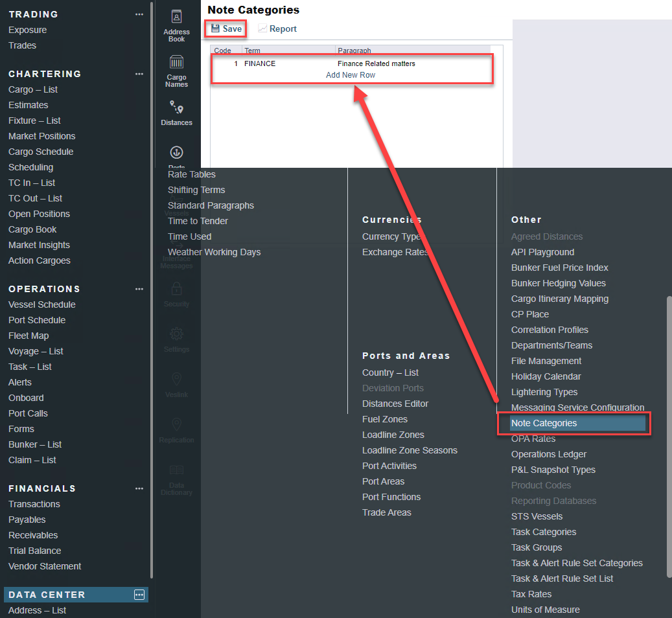The height and width of the screenshot is (618, 672).
Task: Open Exchange Rates under Currencies
Action: tap(395, 252)
